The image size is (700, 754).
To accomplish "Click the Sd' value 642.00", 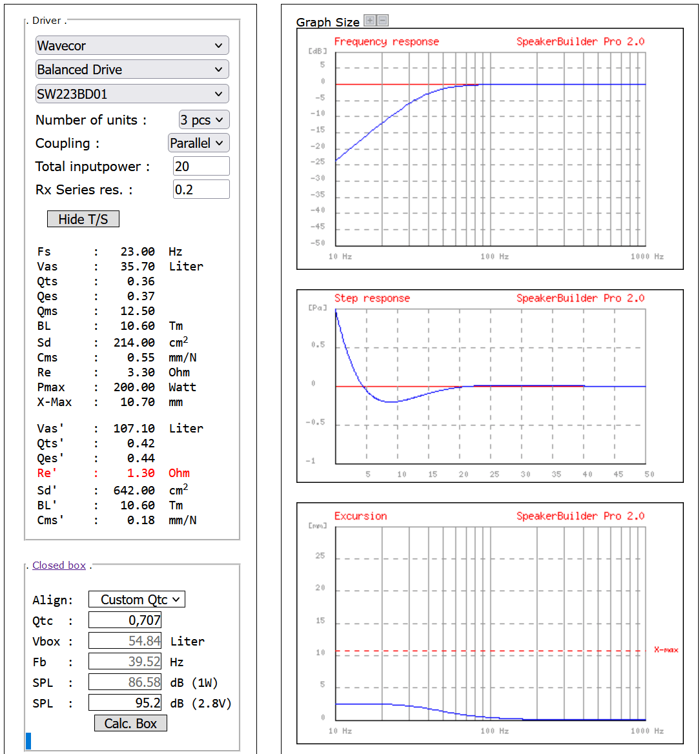I will coord(134,491).
